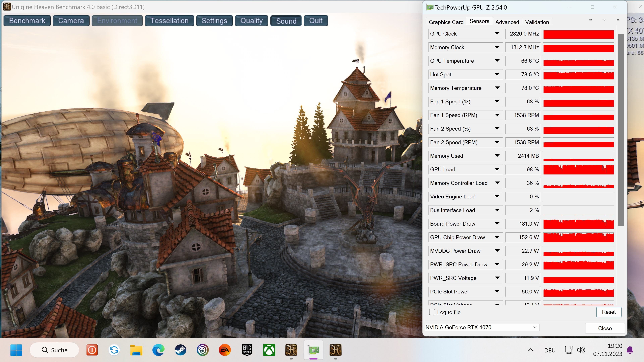Screen dimensions: 644x362
Task: Click the GPU Temperature history graph
Action: click(578, 61)
